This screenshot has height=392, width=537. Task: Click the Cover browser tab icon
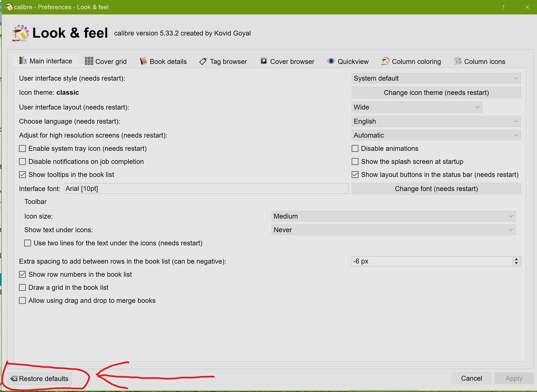(264, 61)
